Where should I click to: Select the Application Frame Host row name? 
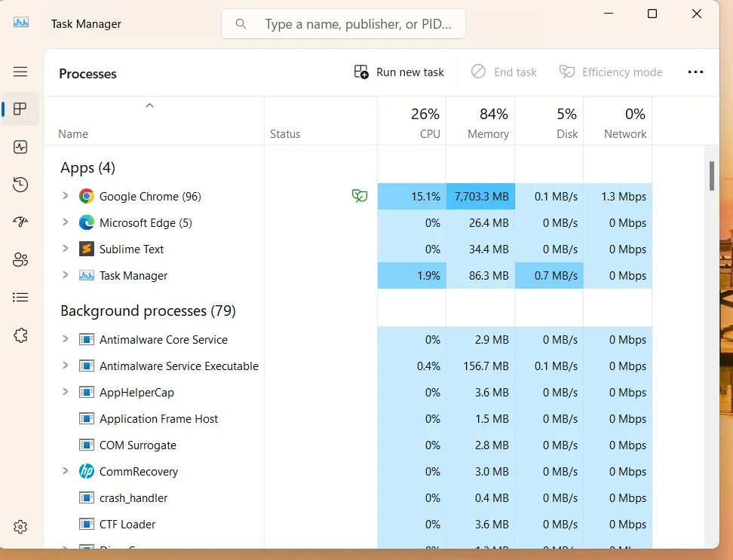[158, 419]
